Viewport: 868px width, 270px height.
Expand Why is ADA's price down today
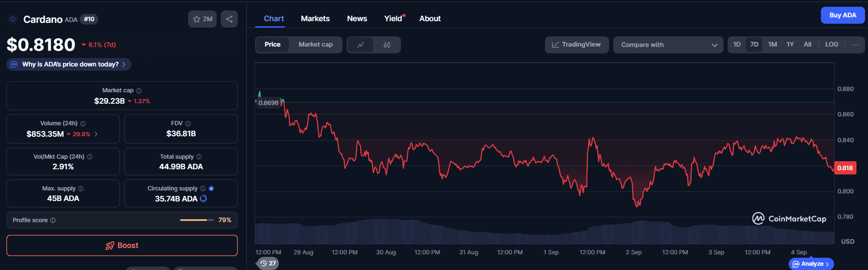click(69, 64)
